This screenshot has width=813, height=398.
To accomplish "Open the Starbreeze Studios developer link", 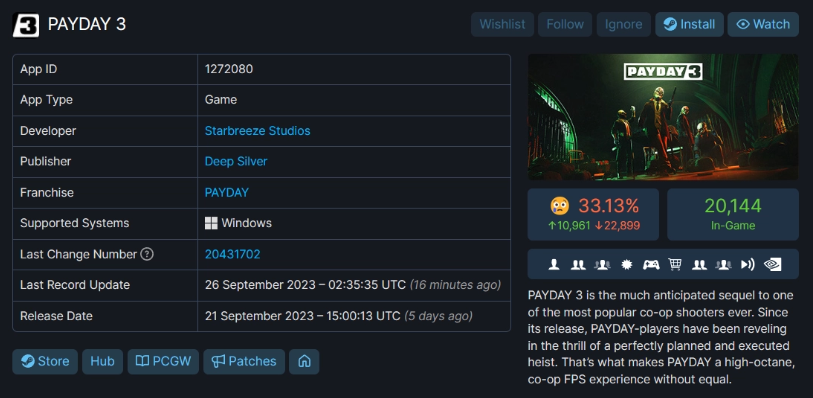I will click(257, 131).
